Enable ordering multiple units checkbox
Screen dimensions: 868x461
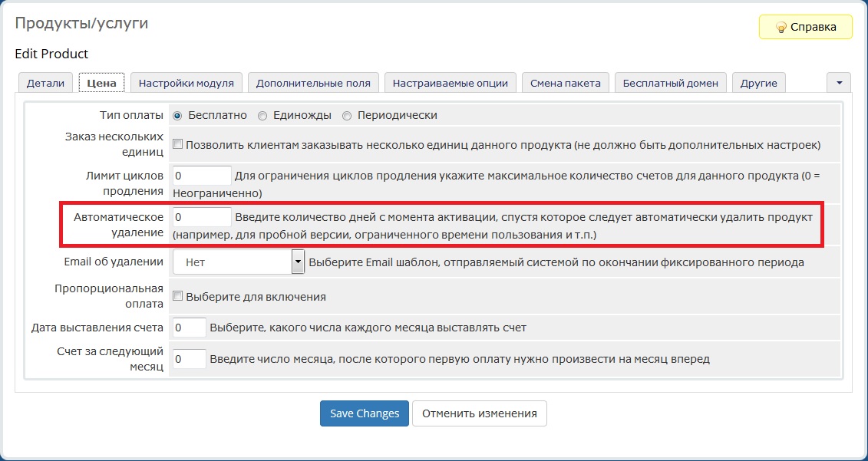pyautogui.click(x=177, y=144)
